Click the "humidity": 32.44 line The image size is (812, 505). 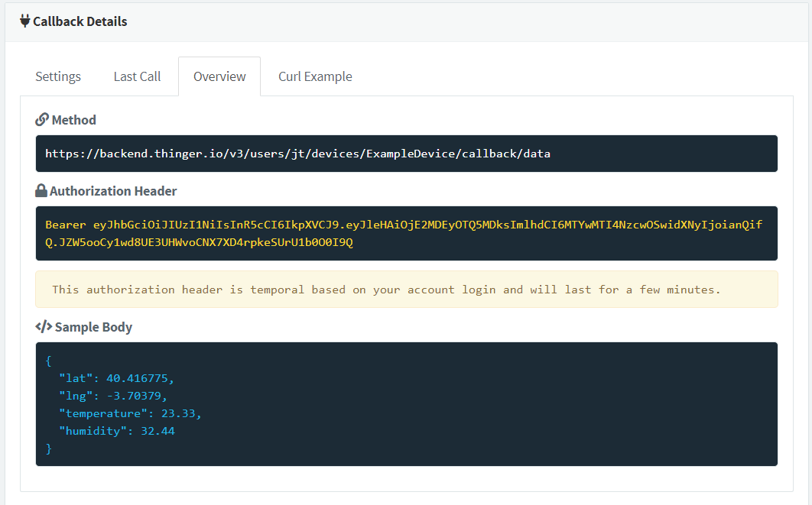click(x=117, y=431)
